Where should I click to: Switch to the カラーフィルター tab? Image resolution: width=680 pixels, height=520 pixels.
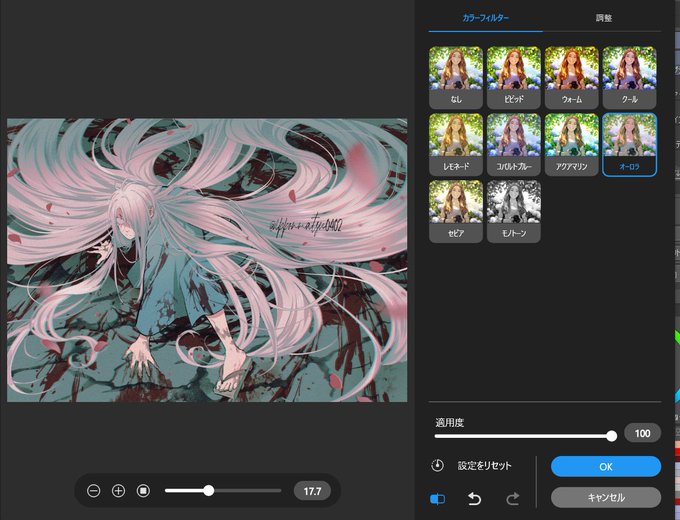(x=485, y=18)
